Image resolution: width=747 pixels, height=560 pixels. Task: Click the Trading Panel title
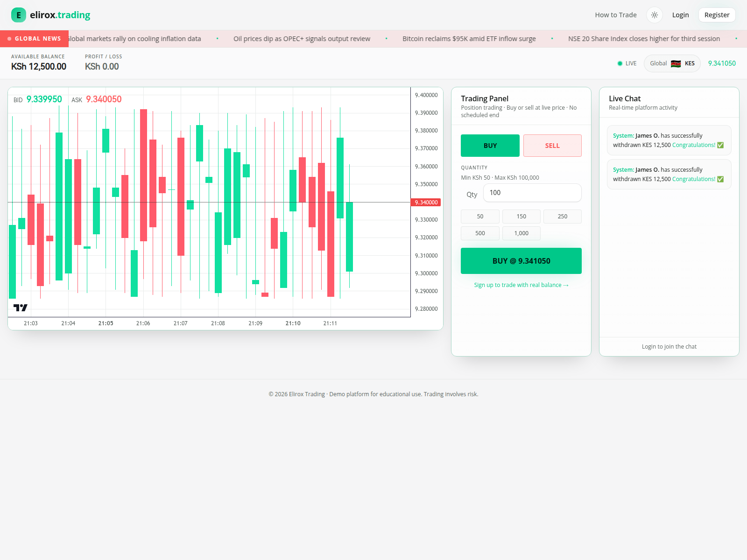[x=485, y=98]
